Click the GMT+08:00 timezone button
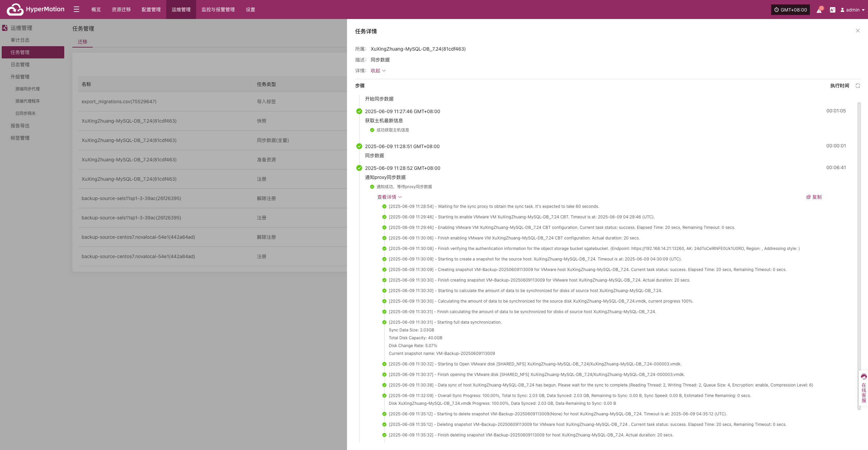 pyautogui.click(x=791, y=10)
